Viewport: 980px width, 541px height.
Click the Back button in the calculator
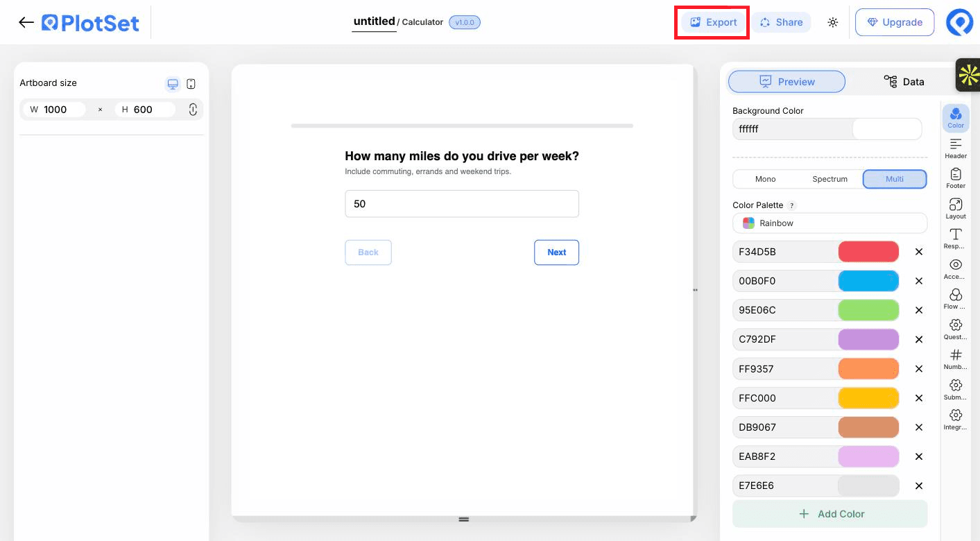(368, 252)
